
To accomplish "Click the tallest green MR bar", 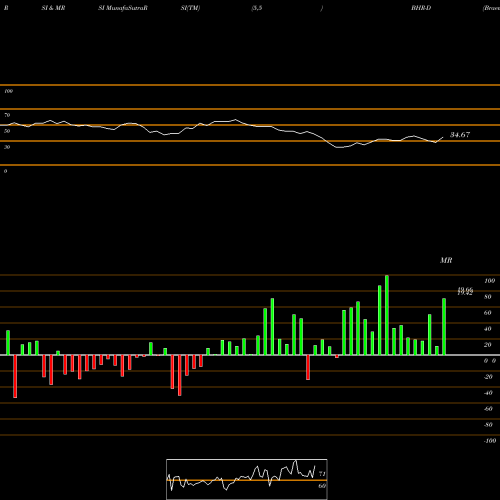I will (x=387, y=315).
